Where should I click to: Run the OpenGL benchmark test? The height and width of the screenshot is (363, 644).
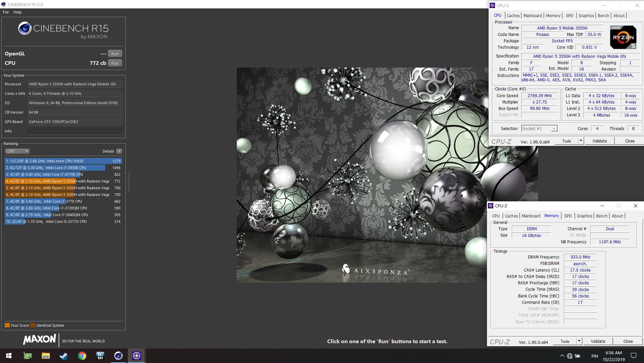[x=115, y=54]
